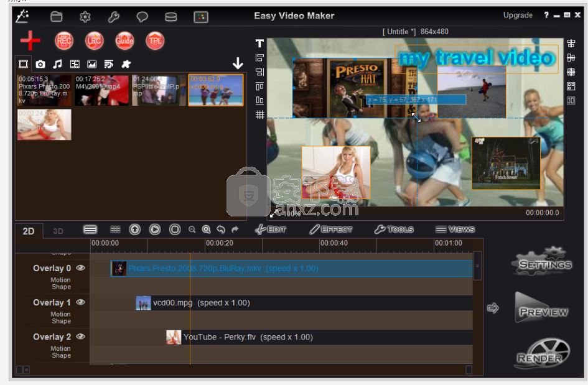Image resolution: width=588 pixels, height=385 pixels.
Task: Click the wrench tools icon in top toolbar
Action: (114, 17)
